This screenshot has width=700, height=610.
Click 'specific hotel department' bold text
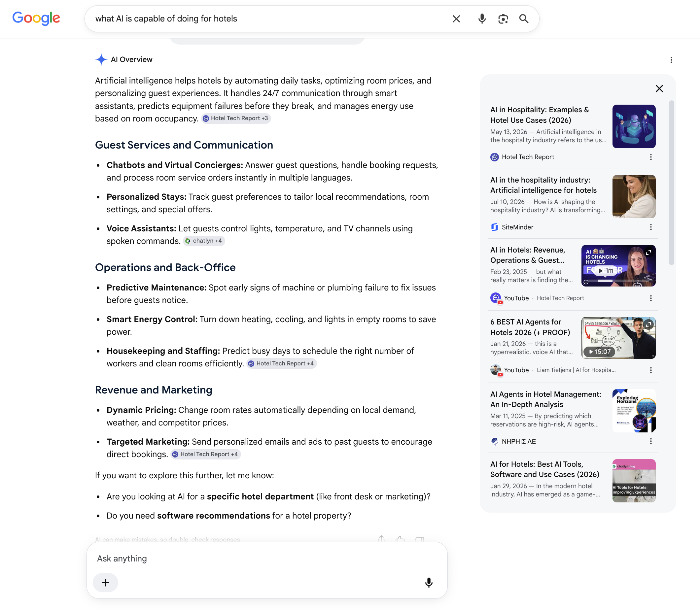coord(260,497)
